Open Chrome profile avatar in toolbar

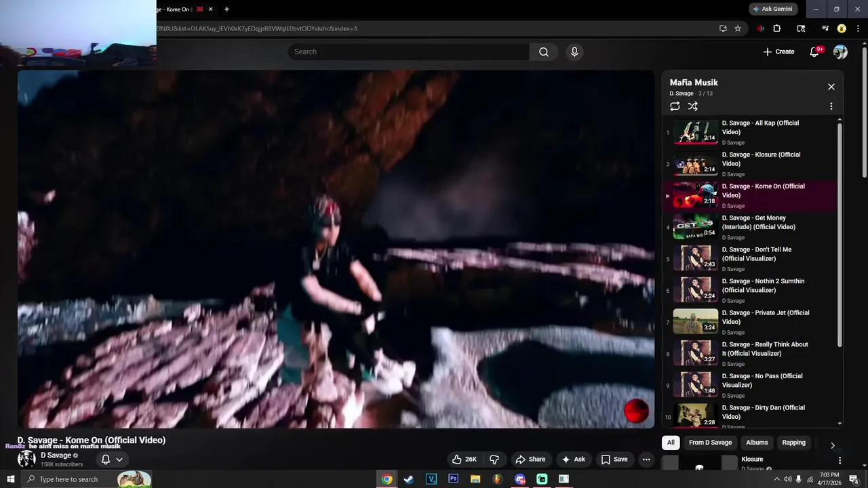[x=842, y=28]
